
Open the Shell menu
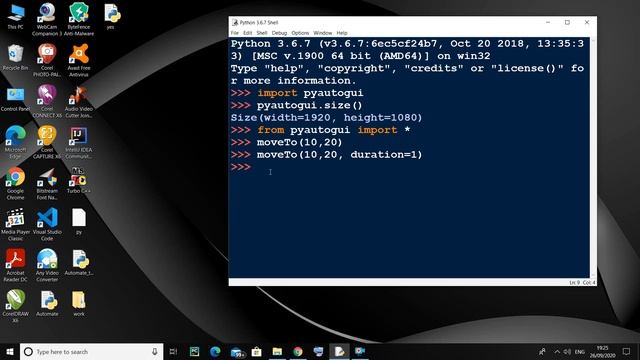(262, 33)
